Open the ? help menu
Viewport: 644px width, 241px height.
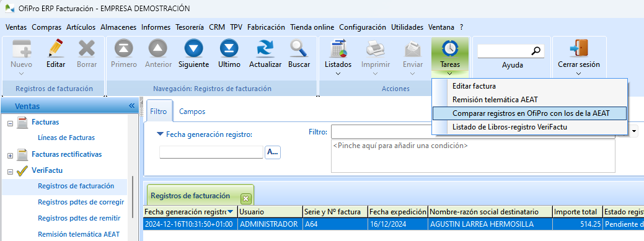pyautogui.click(x=462, y=27)
